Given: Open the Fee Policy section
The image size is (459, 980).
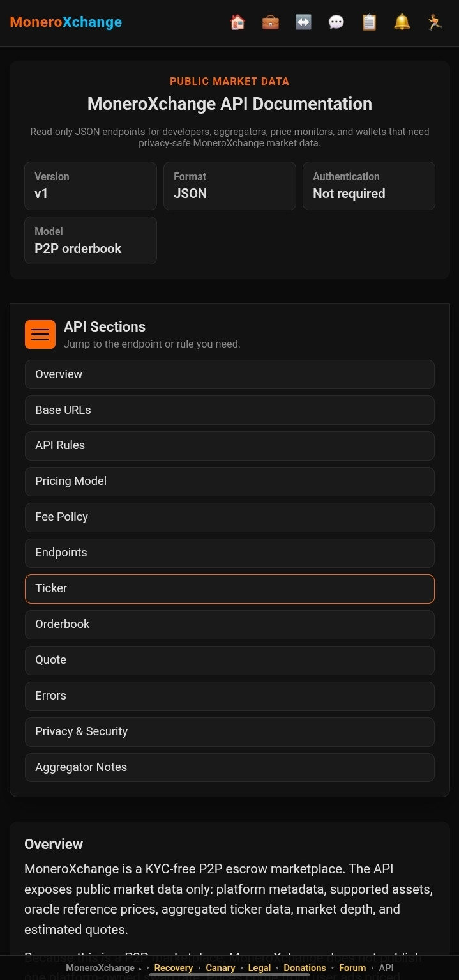Looking at the screenshot, I should coord(230,517).
